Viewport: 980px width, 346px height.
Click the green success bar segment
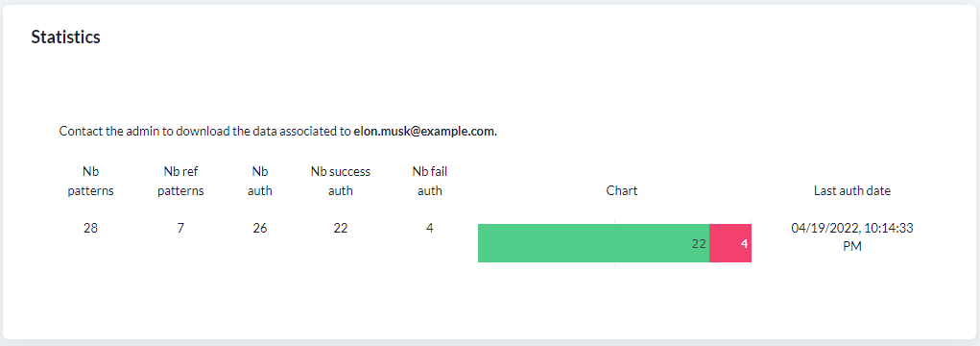pos(594,243)
